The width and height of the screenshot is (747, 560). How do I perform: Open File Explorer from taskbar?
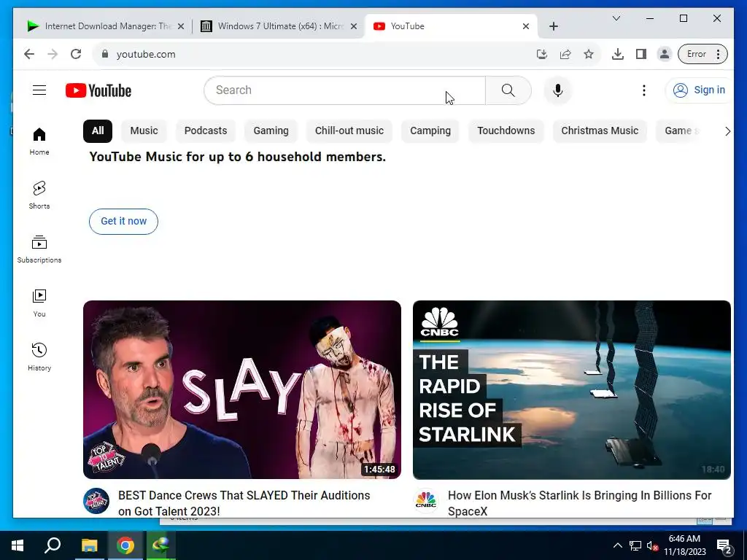pyautogui.click(x=89, y=545)
